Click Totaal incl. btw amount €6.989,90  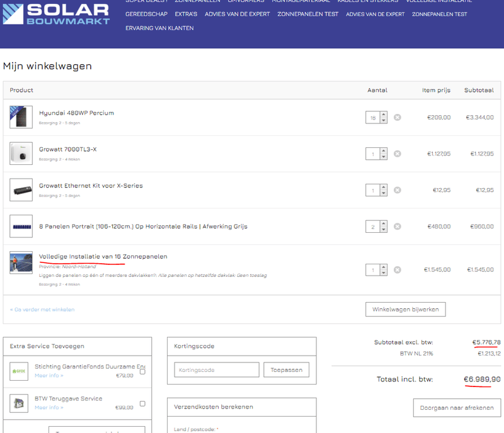tap(482, 379)
